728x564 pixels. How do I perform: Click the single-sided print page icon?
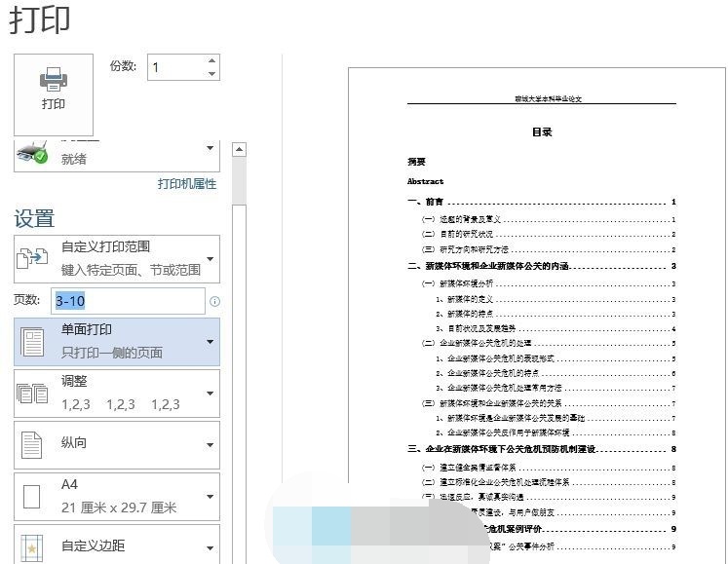[33, 342]
